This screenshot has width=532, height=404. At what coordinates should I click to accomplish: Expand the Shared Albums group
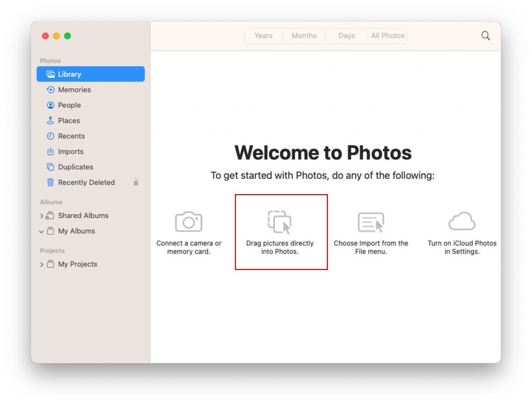tap(42, 216)
